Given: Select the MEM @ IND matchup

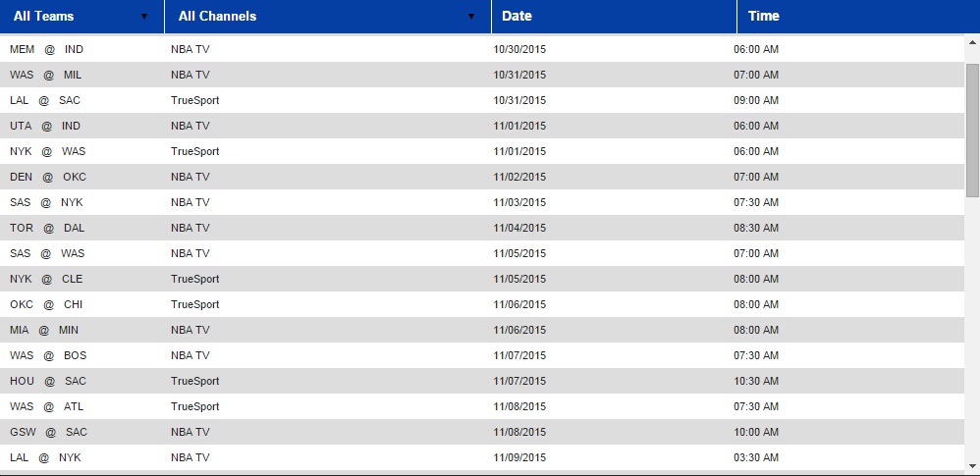Looking at the screenshot, I should 45,49.
